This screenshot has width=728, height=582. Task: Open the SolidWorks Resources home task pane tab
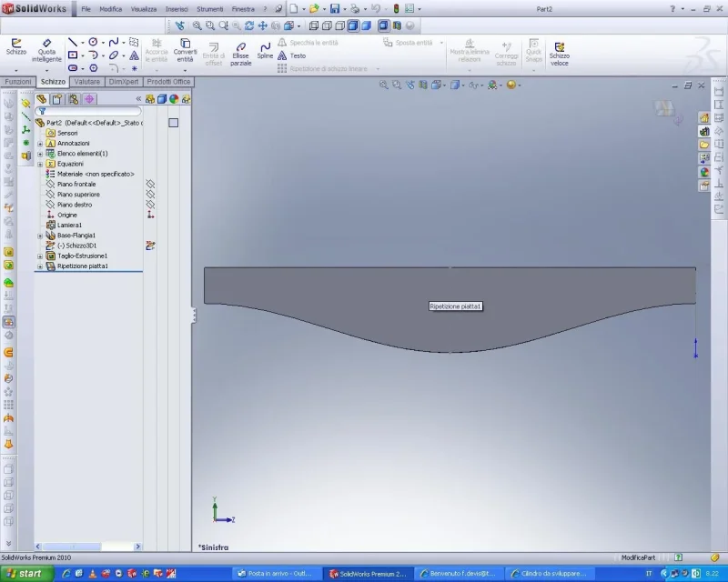pyautogui.click(x=704, y=118)
